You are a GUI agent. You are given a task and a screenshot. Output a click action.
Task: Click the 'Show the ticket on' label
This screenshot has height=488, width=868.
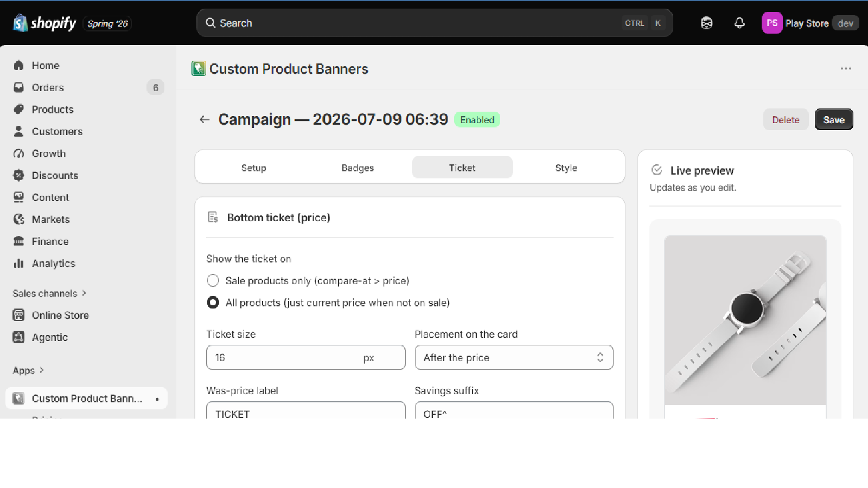[x=248, y=259]
